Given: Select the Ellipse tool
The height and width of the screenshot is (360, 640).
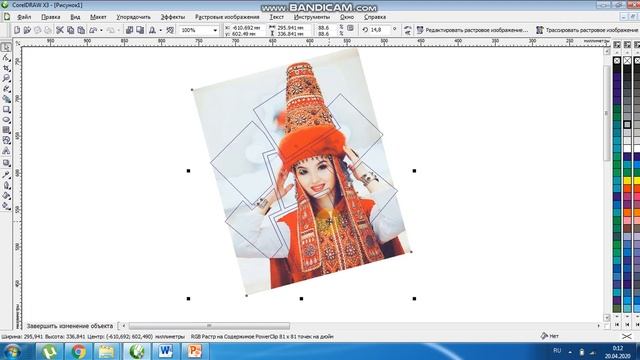Looking at the screenshot, I should (x=6, y=120).
